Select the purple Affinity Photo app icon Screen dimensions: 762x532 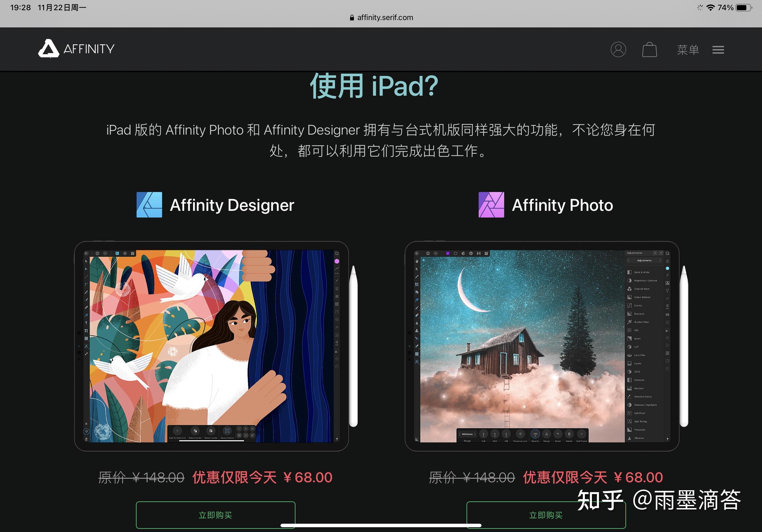pyautogui.click(x=491, y=205)
